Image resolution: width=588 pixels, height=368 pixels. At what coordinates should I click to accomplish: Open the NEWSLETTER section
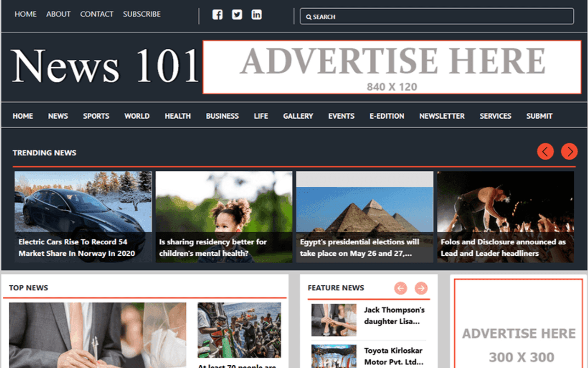[x=441, y=116]
